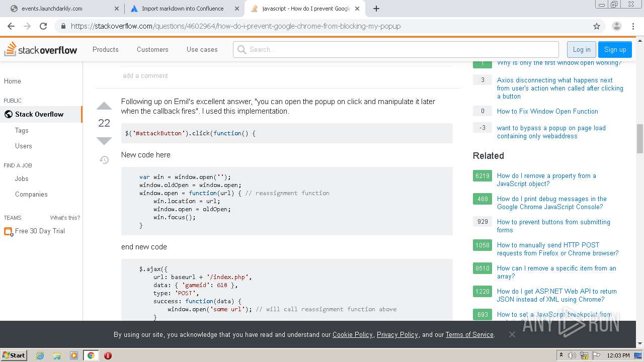Click the What's this? teams link
Viewport: 644px width, 362px height.
tap(65, 218)
